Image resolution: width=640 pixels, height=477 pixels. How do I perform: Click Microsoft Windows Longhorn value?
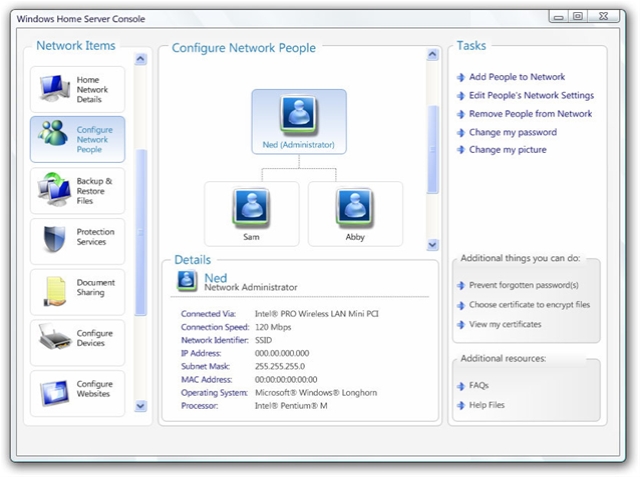[316, 393]
